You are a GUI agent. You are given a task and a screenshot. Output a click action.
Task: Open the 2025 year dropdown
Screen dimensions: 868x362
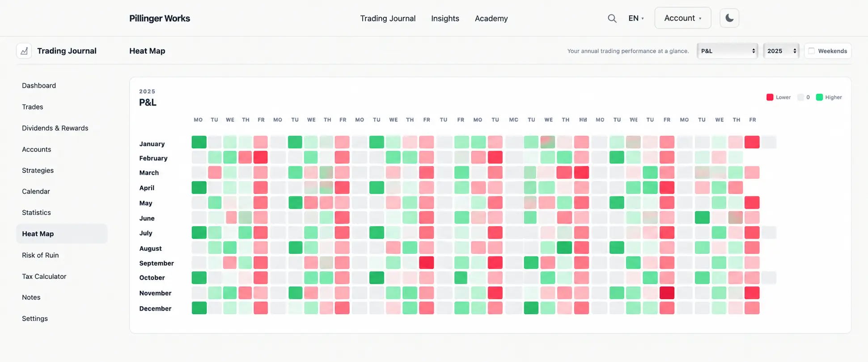tap(781, 51)
